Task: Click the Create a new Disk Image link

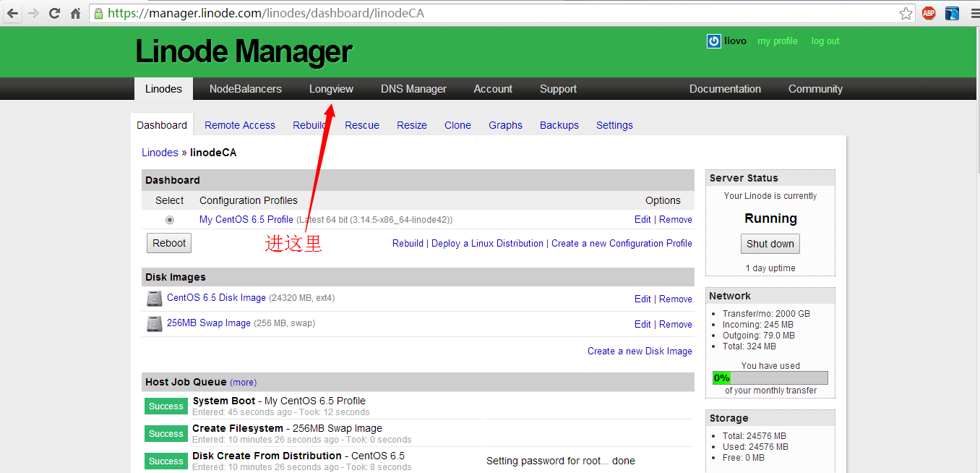Action: coord(640,351)
